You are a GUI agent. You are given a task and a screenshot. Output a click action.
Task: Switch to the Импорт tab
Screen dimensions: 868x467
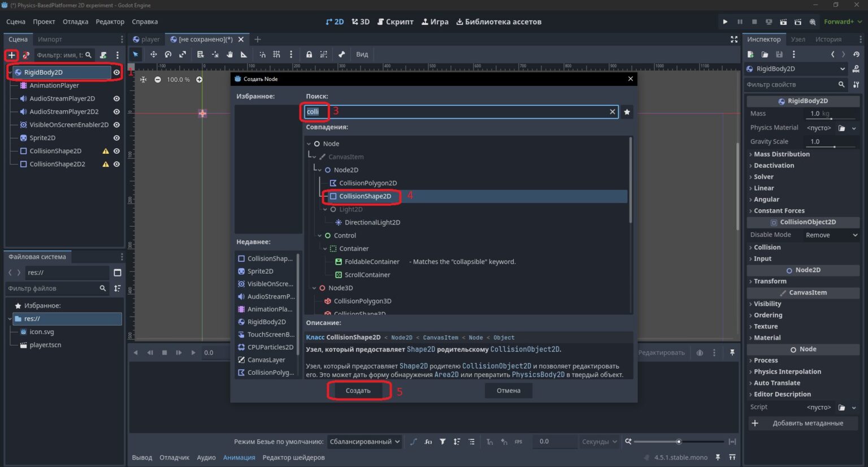tap(50, 39)
